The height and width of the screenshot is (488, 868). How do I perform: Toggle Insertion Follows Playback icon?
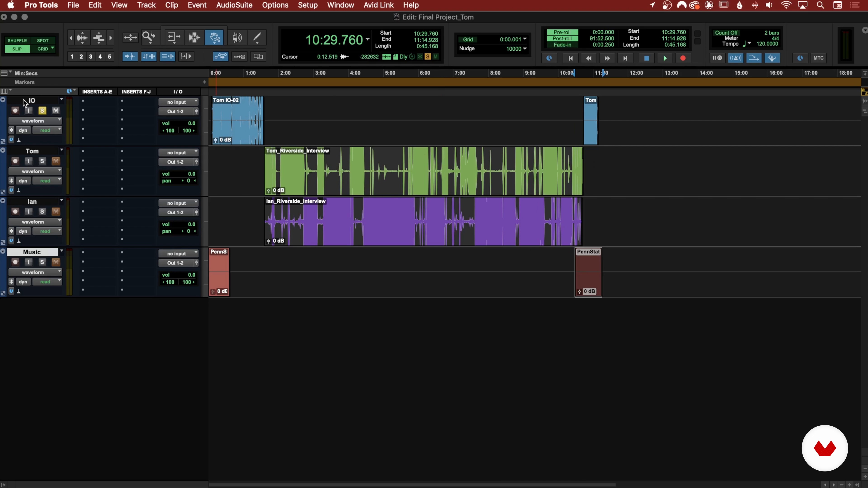click(x=186, y=56)
